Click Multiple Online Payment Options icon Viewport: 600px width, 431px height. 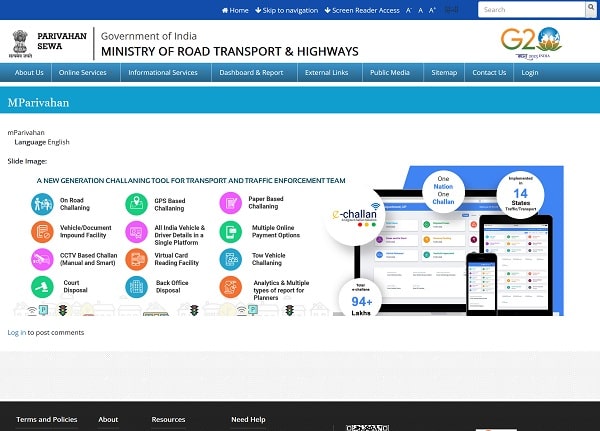[230, 232]
